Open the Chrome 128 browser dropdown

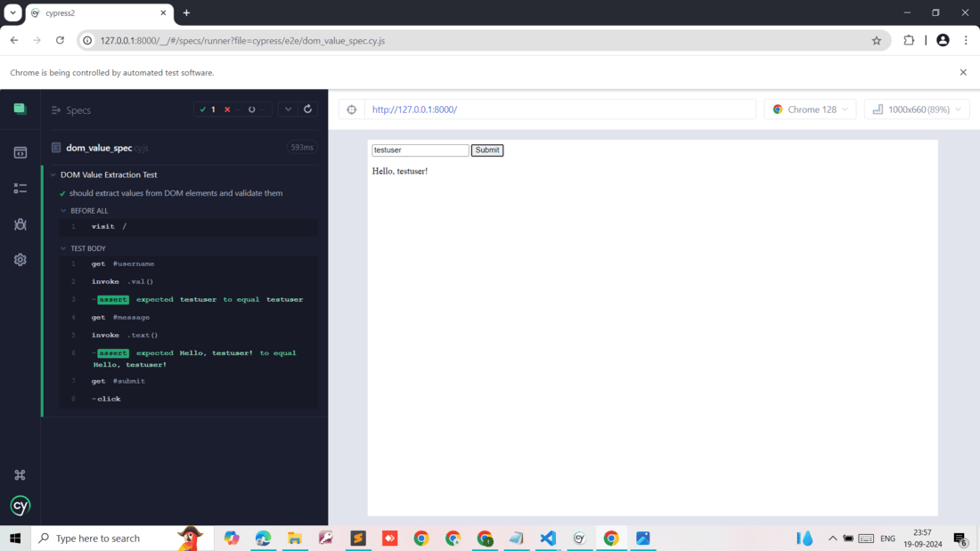click(x=810, y=109)
